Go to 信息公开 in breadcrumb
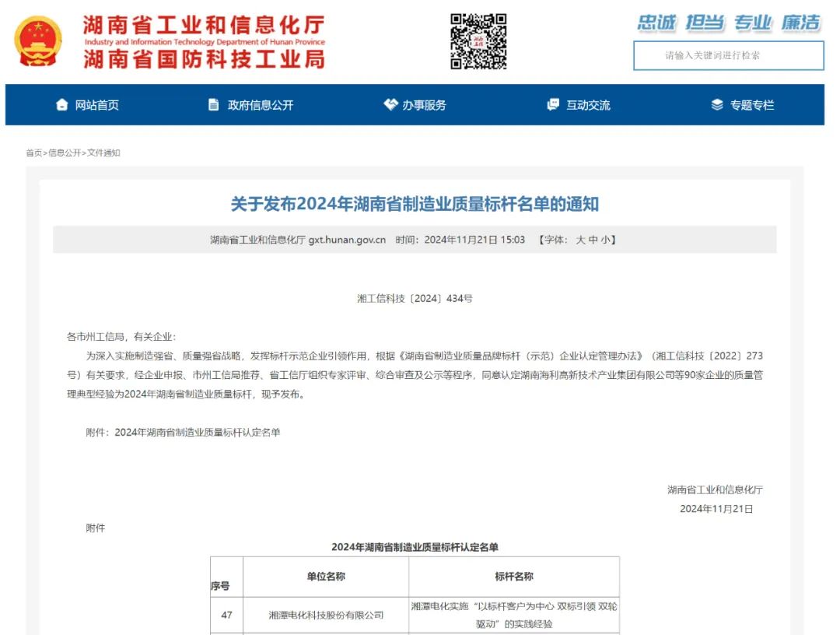 coord(65,153)
